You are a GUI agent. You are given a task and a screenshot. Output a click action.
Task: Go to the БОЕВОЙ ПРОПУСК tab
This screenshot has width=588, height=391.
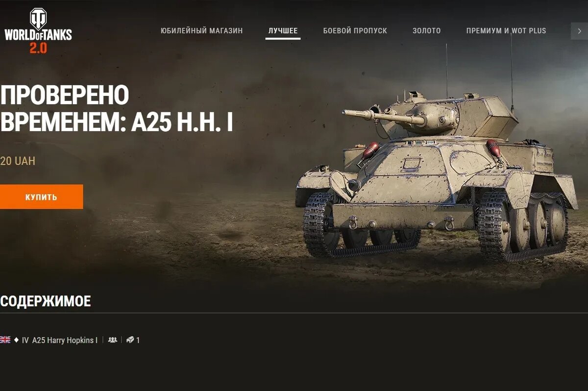(355, 31)
